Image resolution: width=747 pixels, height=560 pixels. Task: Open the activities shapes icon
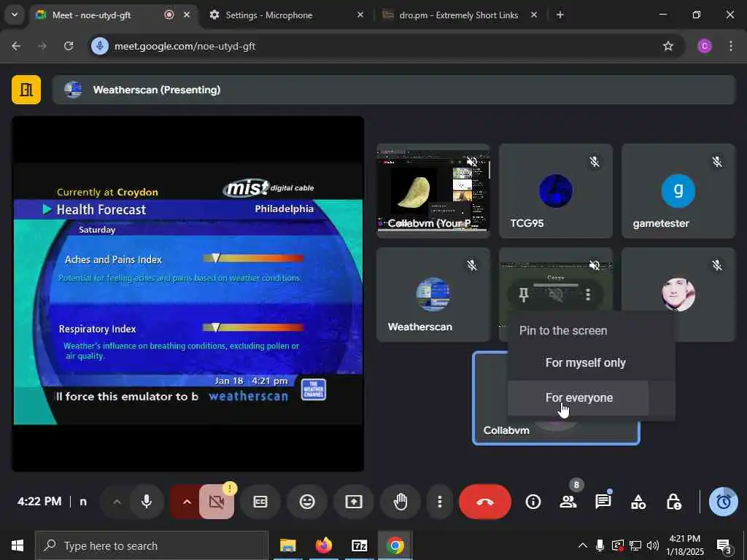click(638, 502)
